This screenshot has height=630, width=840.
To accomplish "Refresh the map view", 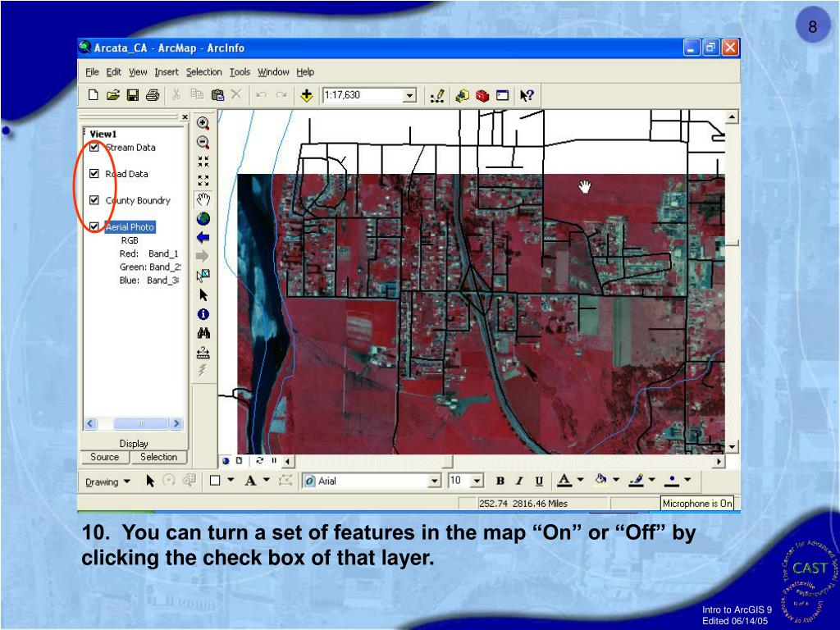I will [x=260, y=461].
